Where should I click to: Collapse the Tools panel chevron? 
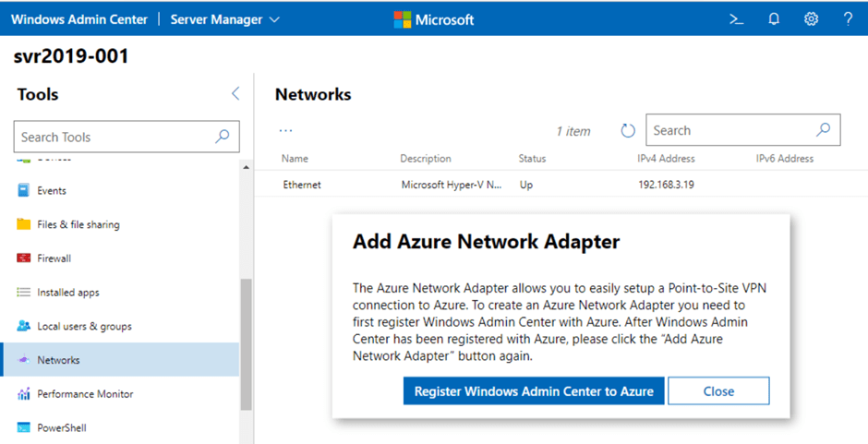tap(235, 93)
